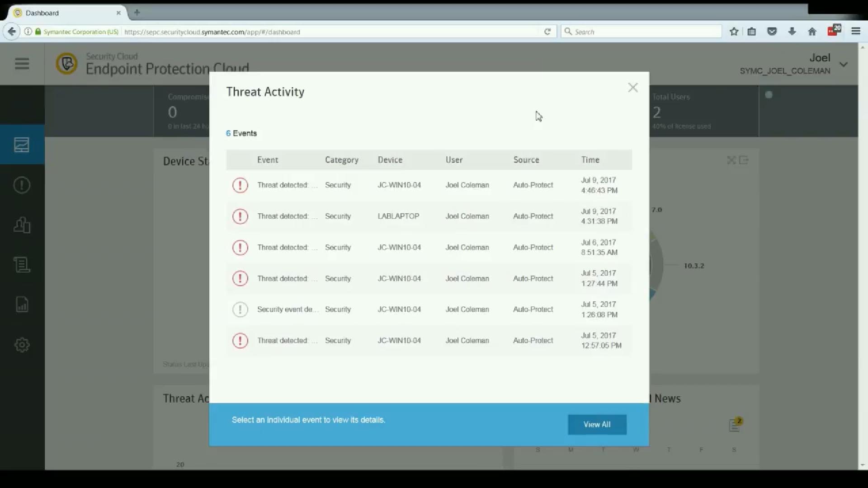Viewport: 868px width, 488px height.
Task: Close the Threat Activity dialog
Action: click(x=632, y=88)
